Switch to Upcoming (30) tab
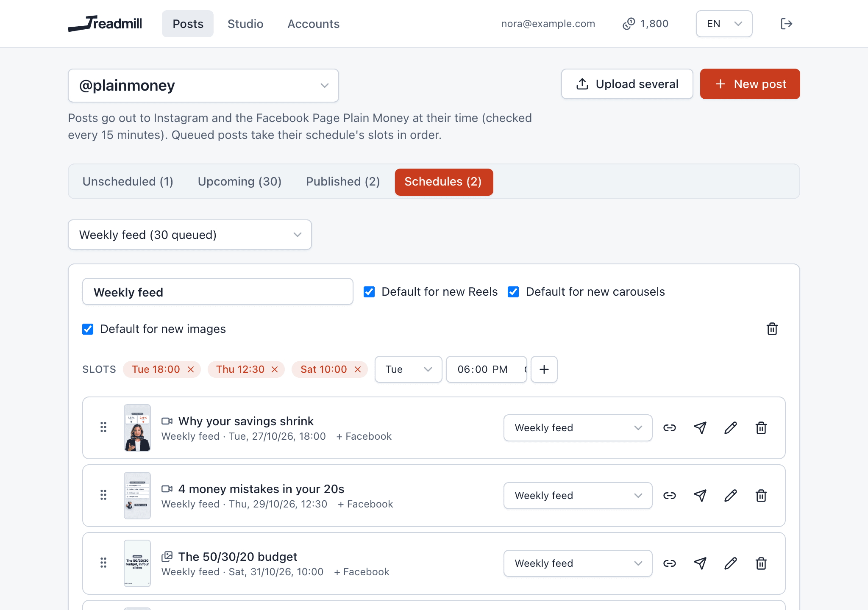This screenshot has width=868, height=610. [x=240, y=182]
